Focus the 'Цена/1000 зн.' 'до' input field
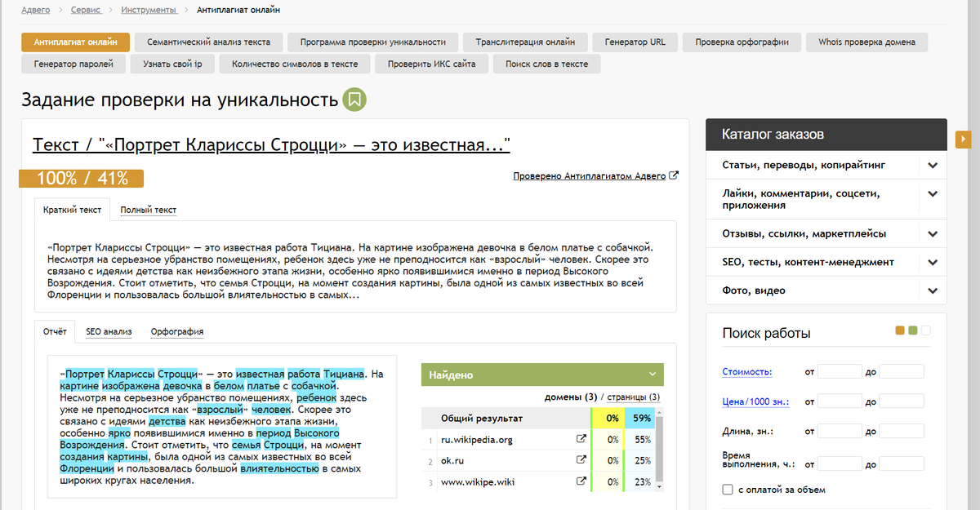Screen dimensions: 980x510 [x=902, y=401]
